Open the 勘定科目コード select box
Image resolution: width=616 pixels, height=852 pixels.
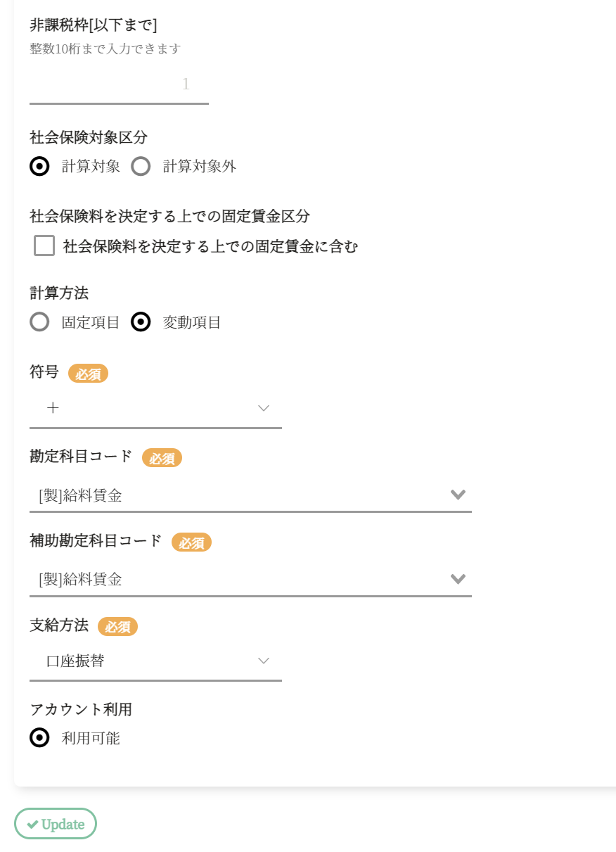(239, 495)
